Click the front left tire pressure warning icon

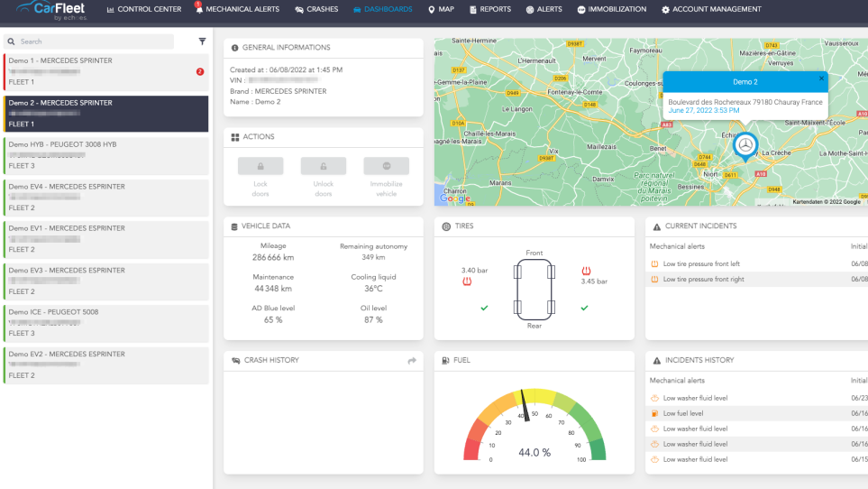468,281
